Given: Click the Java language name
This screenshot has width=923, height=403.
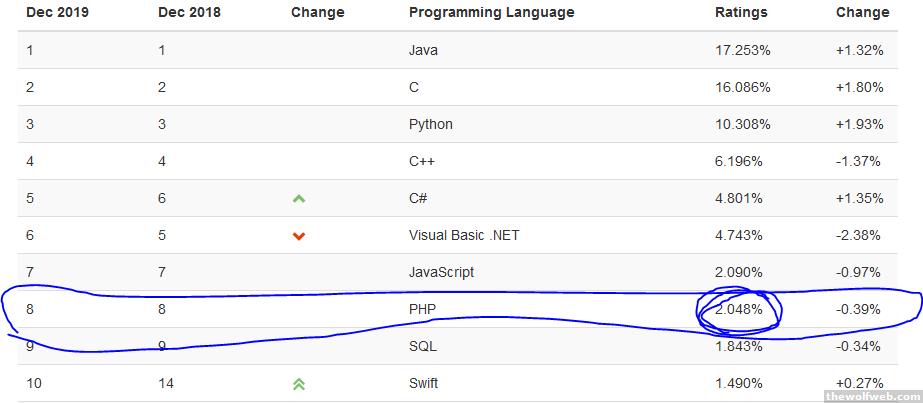Looking at the screenshot, I should [x=423, y=50].
